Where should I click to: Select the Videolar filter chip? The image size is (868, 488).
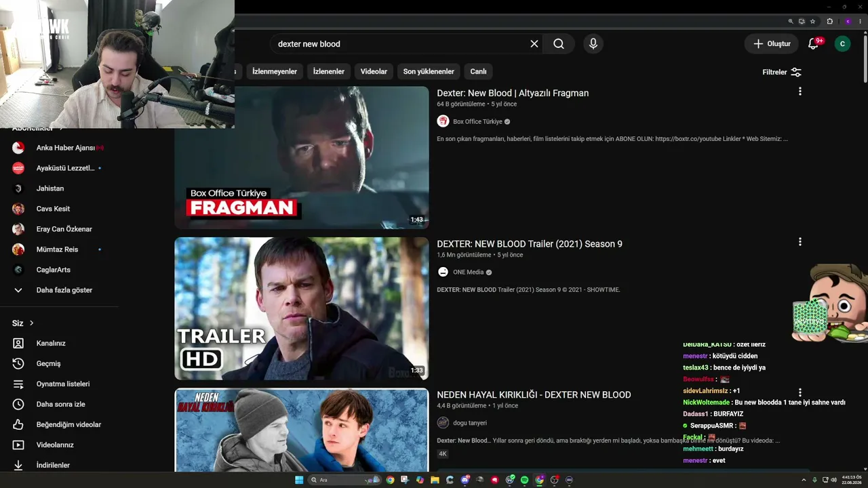pyautogui.click(x=374, y=72)
